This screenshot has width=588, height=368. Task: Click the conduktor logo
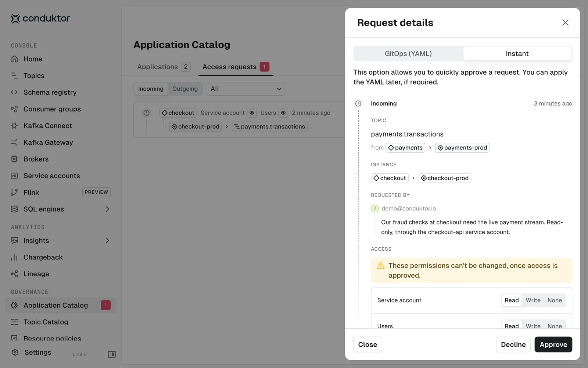click(40, 18)
